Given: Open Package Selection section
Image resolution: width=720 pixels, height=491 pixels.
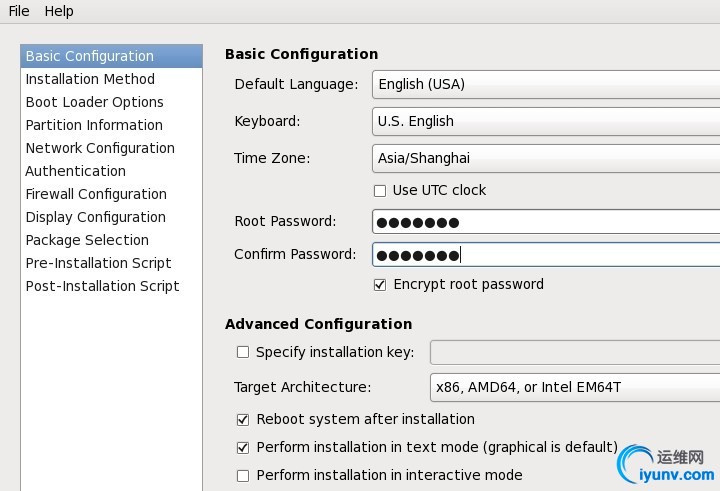Looking at the screenshot, I should tap(87, 240).
